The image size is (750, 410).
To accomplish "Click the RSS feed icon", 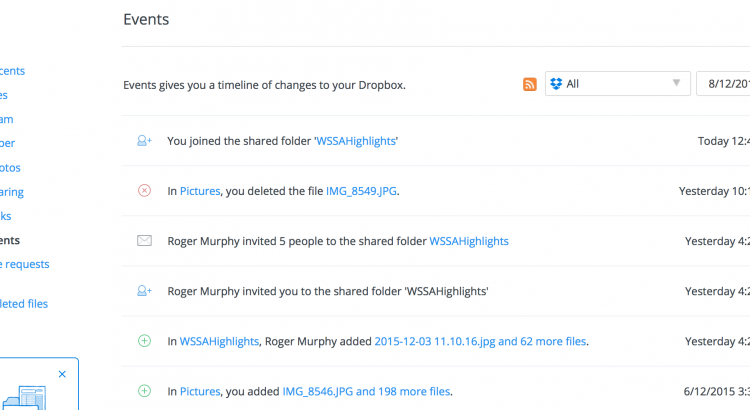I will [x=530, y=84].
